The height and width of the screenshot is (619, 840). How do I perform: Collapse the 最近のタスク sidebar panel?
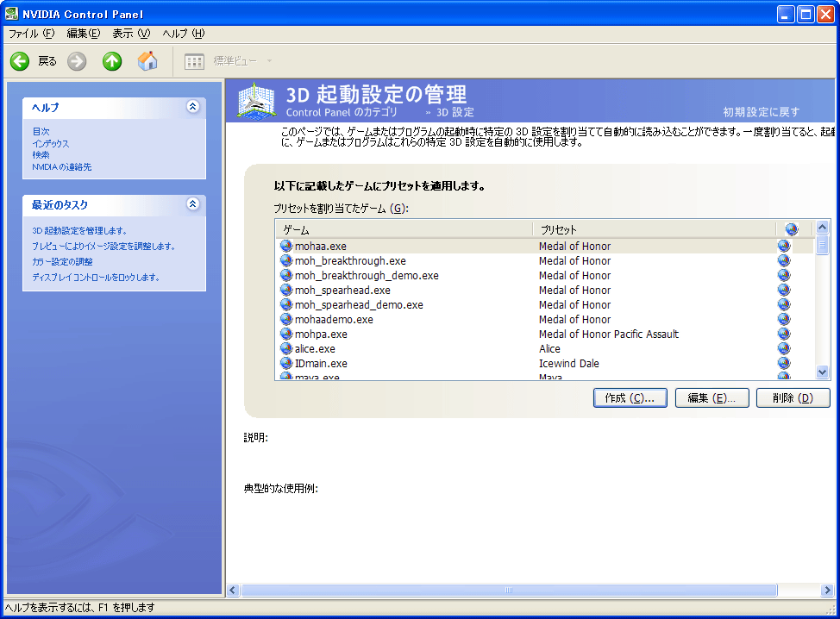tap(193, 204)
